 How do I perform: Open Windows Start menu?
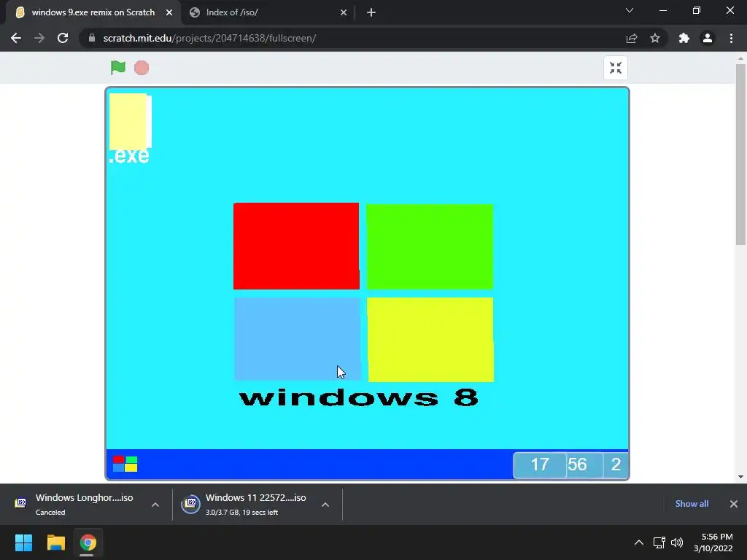[24, 542]
